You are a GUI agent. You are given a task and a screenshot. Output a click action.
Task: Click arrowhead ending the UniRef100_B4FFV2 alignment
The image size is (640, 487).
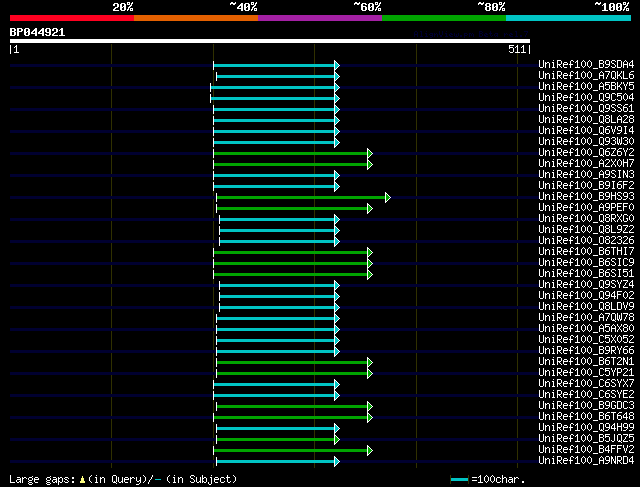click(x=370, y=451)
